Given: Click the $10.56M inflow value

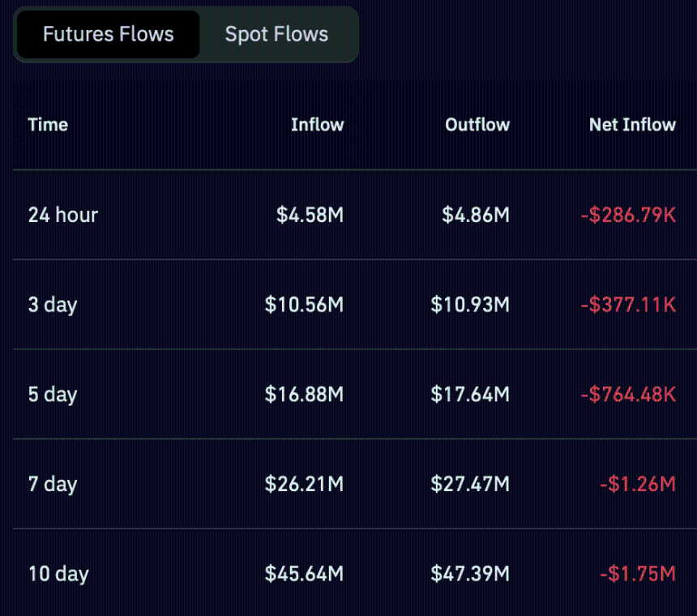Looking at the screenshot, I should coord(304,305).
